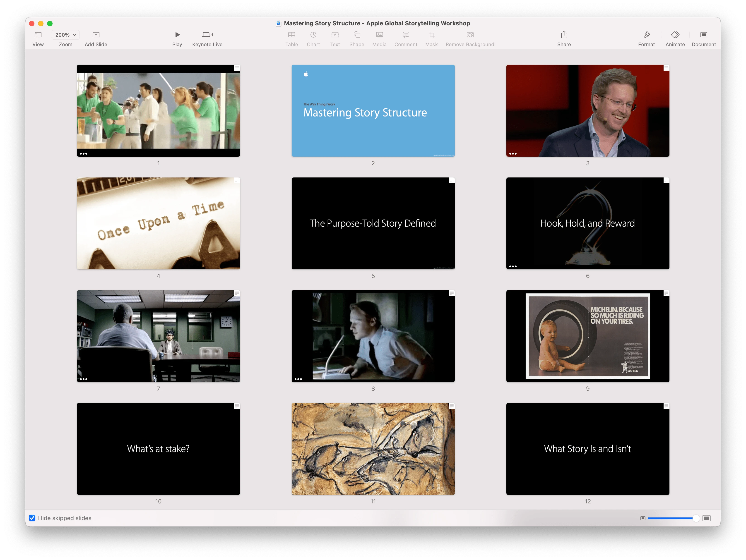This screenshot has height=560, width=746.
Task: Open the View menu icon
Action: tap(38, 35)
